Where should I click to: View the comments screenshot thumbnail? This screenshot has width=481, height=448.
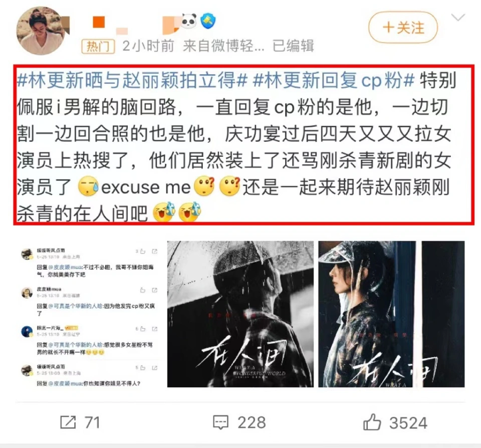[89, 314]
